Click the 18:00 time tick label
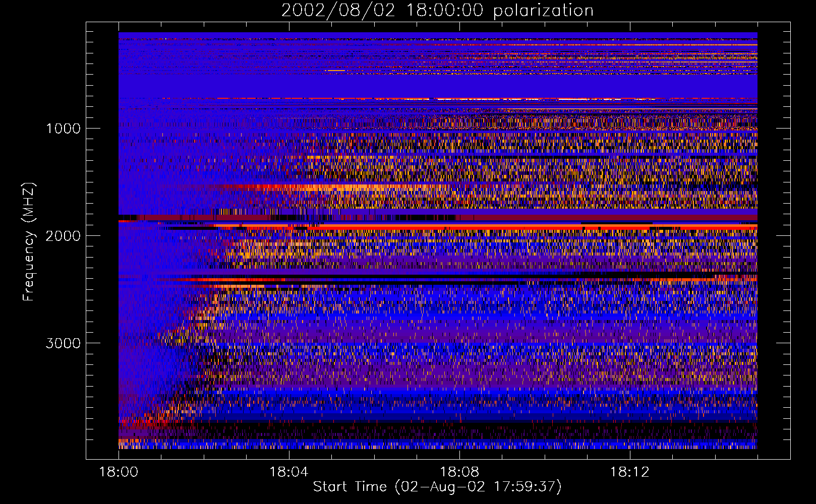The height and width of the screenshot is (504, 816). pos(119,472)
